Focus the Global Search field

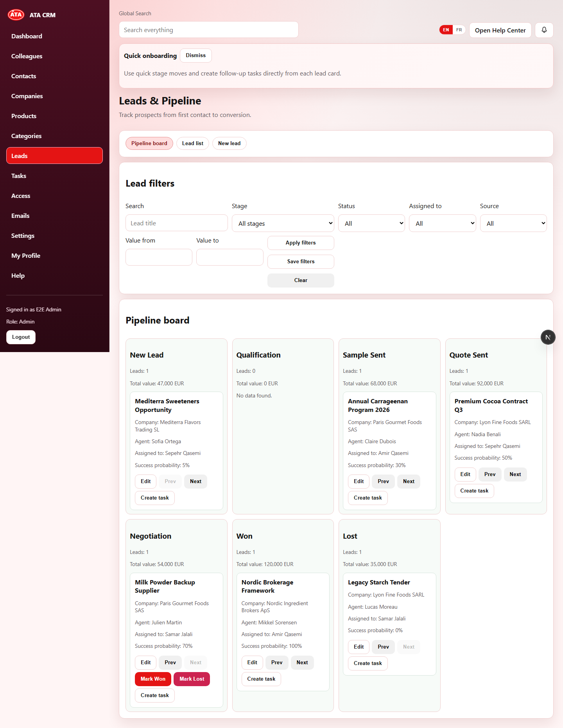pyautogui.click(x=209, y=30)
